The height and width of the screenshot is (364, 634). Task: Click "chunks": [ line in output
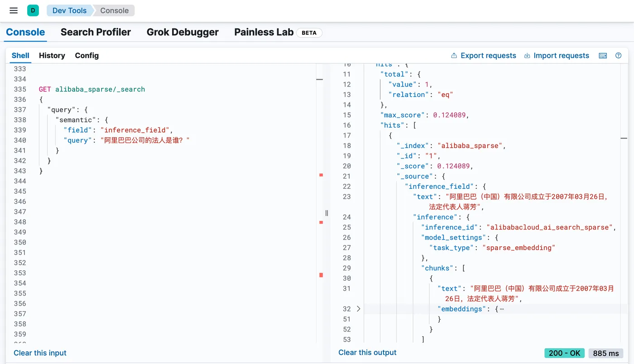443,268
